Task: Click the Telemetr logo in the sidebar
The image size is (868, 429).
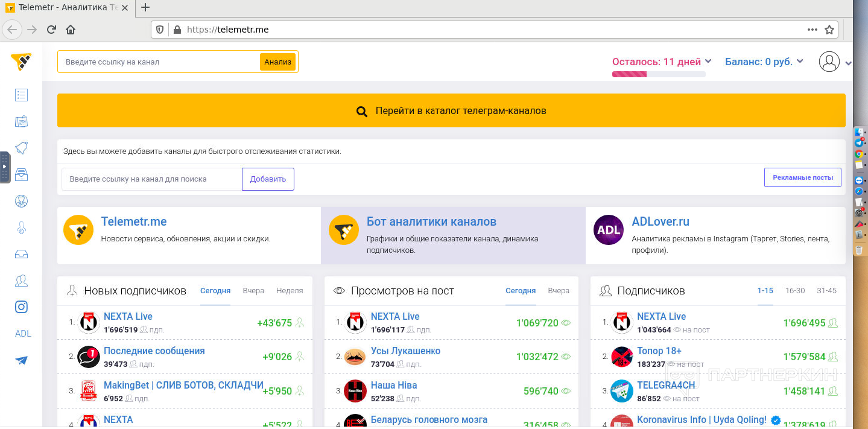Action: pyautogui.click(x=21, y=62)
